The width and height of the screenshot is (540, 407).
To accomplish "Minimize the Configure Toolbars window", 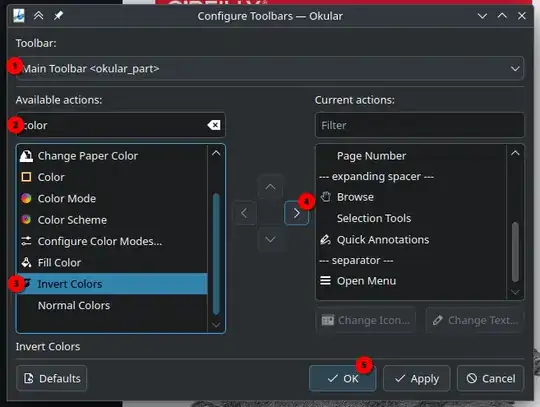I will tap(482, 16).
